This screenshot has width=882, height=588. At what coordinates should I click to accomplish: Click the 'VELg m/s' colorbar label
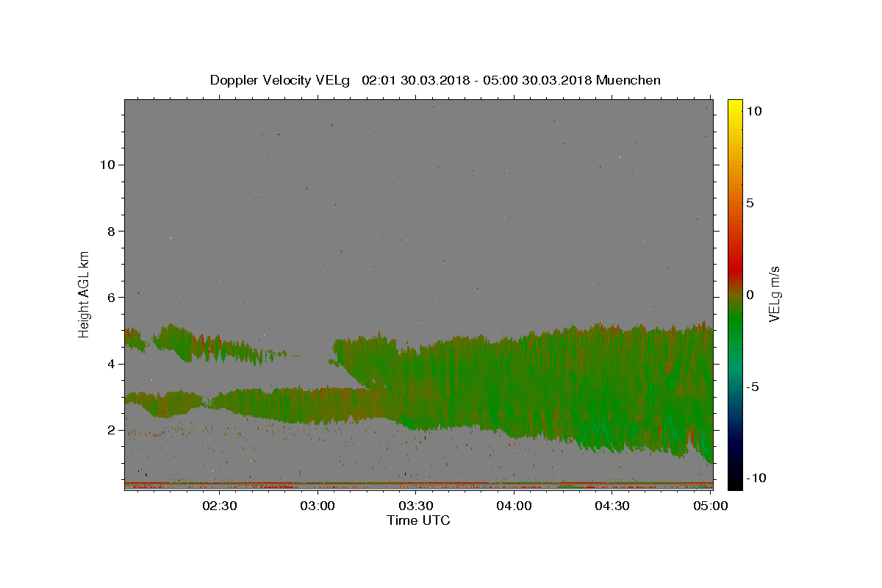pos(774,294)
